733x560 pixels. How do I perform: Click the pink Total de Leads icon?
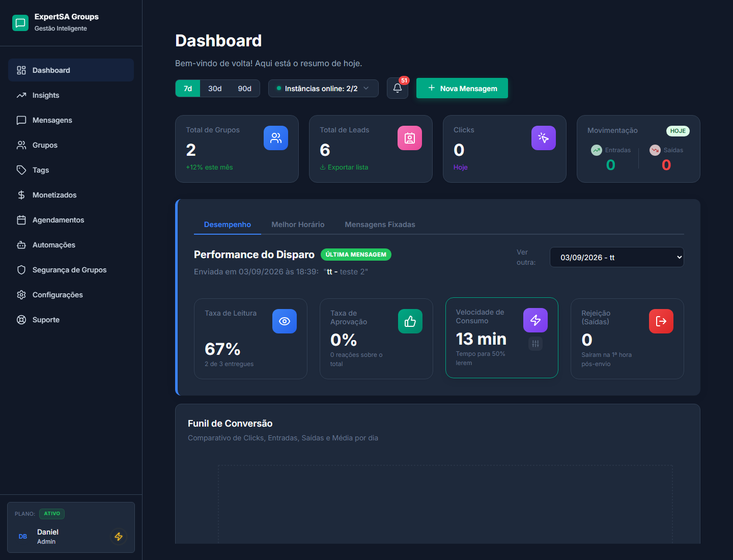[410, 138]
